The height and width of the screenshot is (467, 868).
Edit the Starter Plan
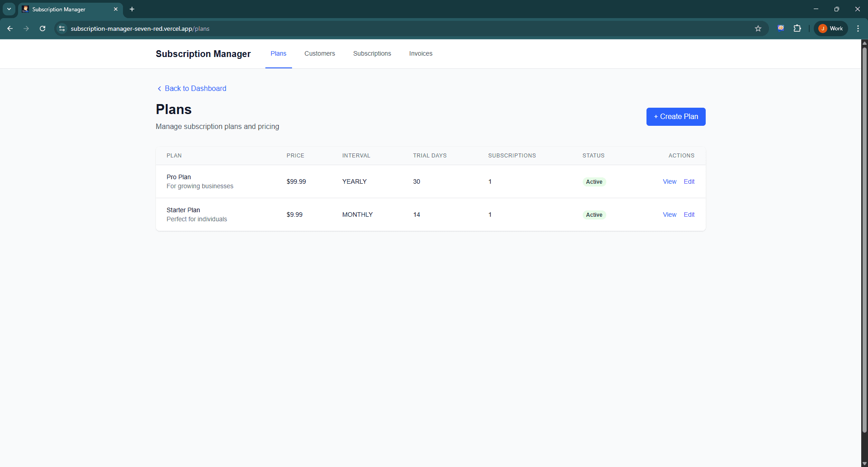pos(689,214)
